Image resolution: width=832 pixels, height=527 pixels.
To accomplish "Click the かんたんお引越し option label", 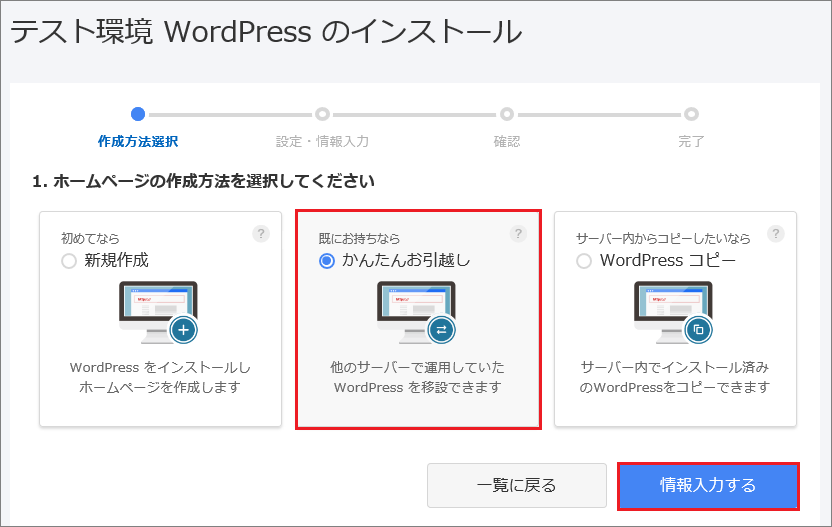I will (406, 261).
